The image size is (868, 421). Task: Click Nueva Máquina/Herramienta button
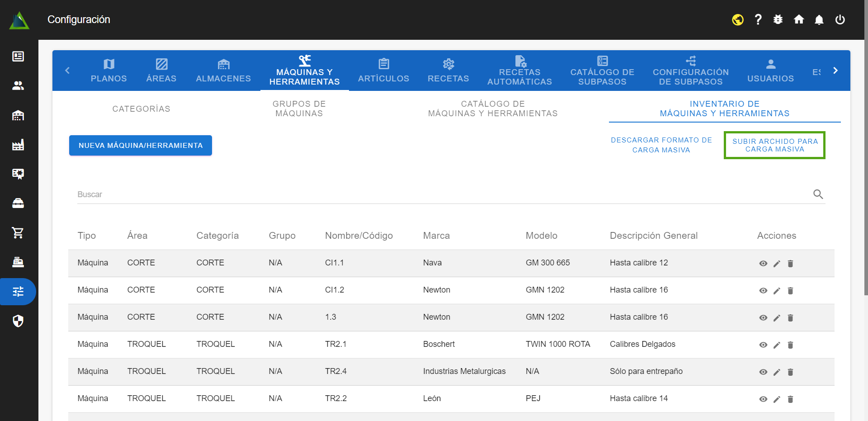(x=141, y=146)
